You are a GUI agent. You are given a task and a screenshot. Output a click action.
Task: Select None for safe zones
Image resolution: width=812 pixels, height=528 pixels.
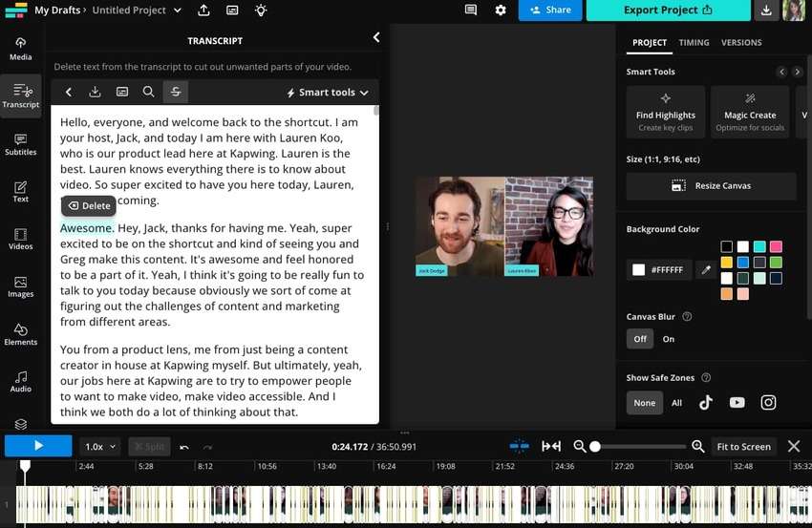coord(645,403)
